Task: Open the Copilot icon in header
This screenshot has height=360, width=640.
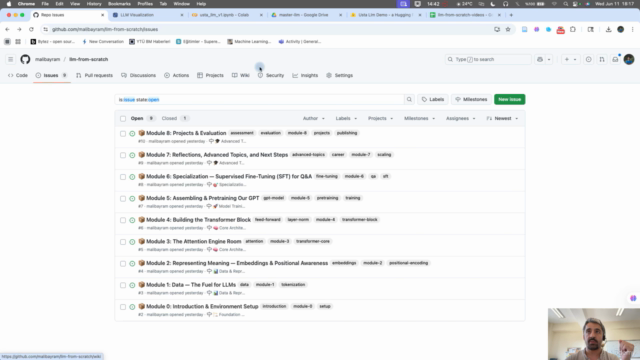Action: (x=540, y=59)
